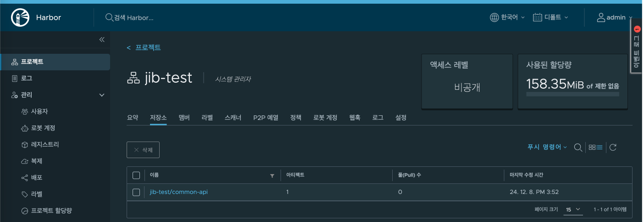Click the 사용자 users icon
The image size is (644, 222).
point(25,112)
